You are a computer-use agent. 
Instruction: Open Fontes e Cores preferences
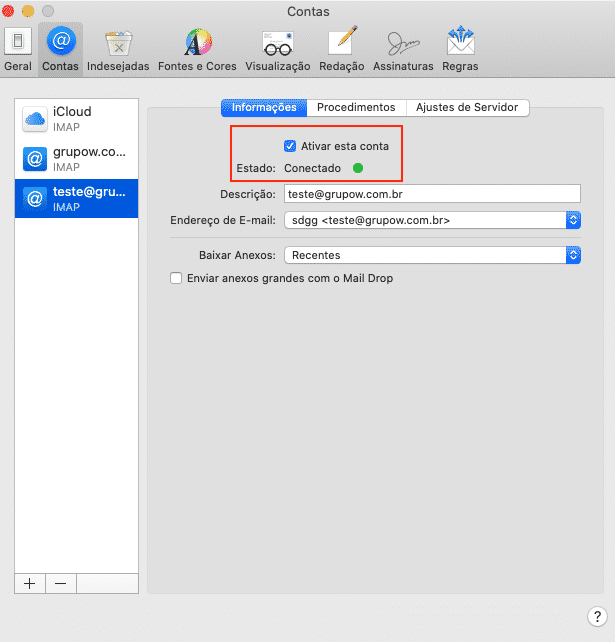point(197,49)
